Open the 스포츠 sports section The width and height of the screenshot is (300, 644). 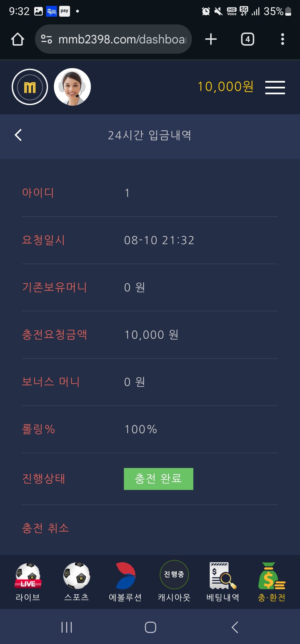tap(77, 582)
